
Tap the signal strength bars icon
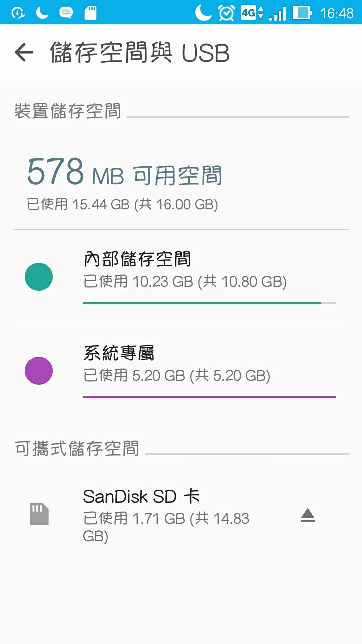[x=278, y=13]
